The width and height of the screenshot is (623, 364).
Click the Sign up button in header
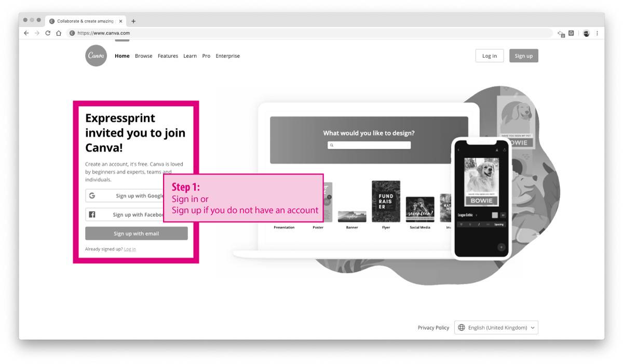tap(524, 55)
